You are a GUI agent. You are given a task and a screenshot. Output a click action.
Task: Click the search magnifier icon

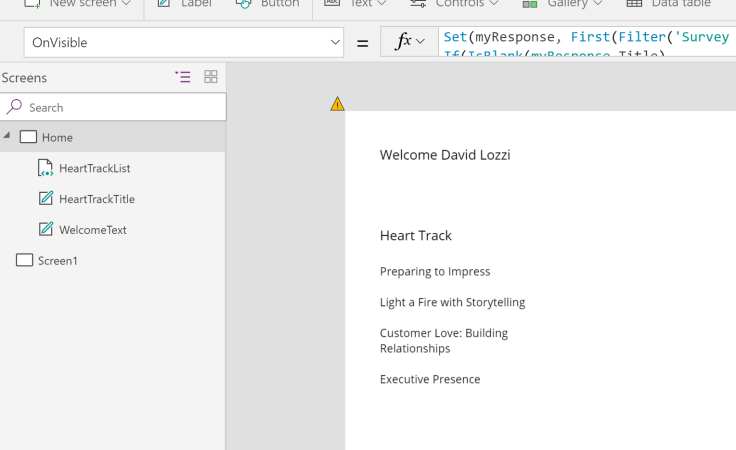coord(14,107)
